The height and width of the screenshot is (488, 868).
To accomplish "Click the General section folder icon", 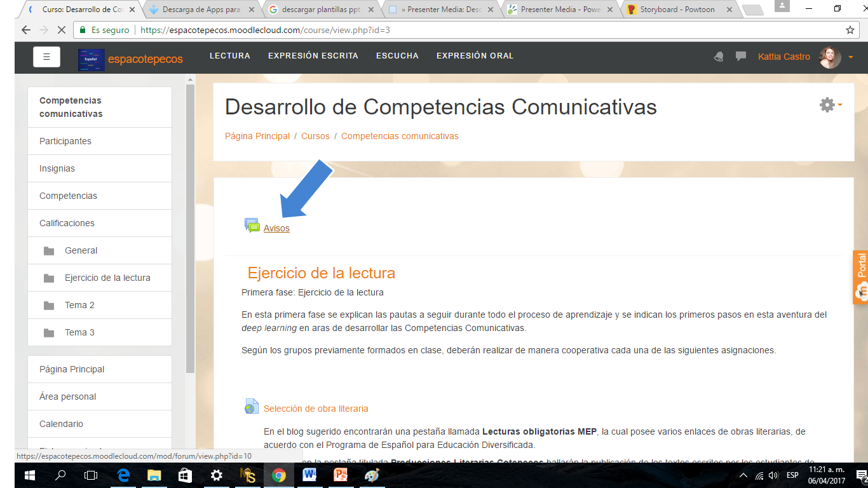I will pos(49,250).
